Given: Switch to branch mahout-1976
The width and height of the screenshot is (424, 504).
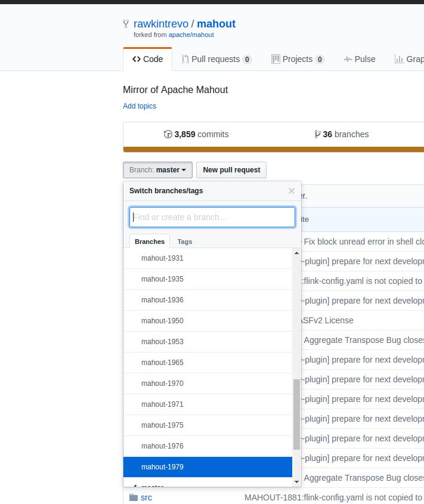Looking at the screenshot, I should pyautogui.click(x=208, y=447).
